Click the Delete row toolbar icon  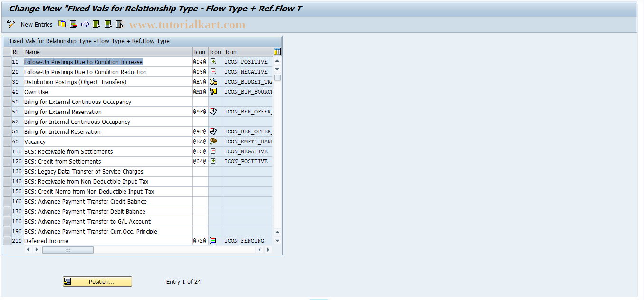tap(74, 24)
